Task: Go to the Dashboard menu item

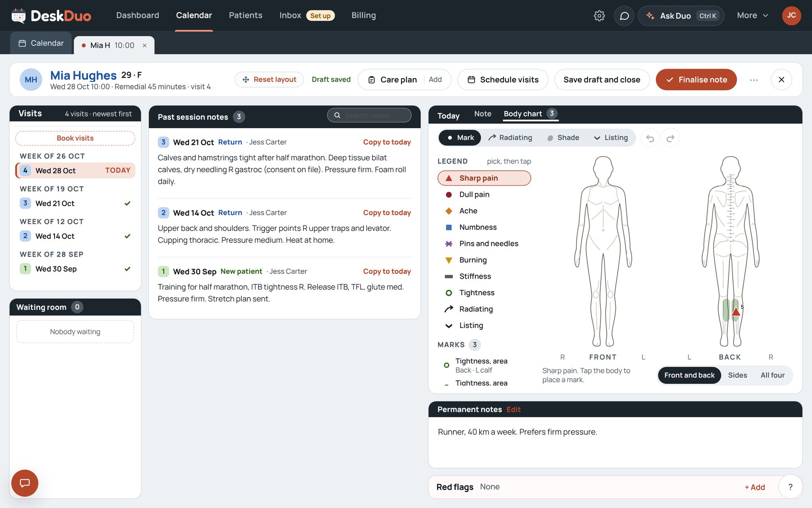Action: [138, 15]
